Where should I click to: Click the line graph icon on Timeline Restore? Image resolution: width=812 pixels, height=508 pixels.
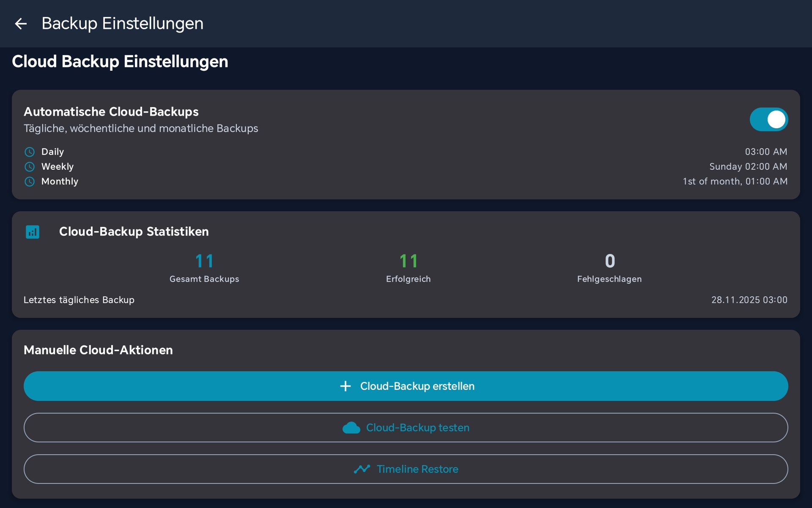tap(362, 469)
